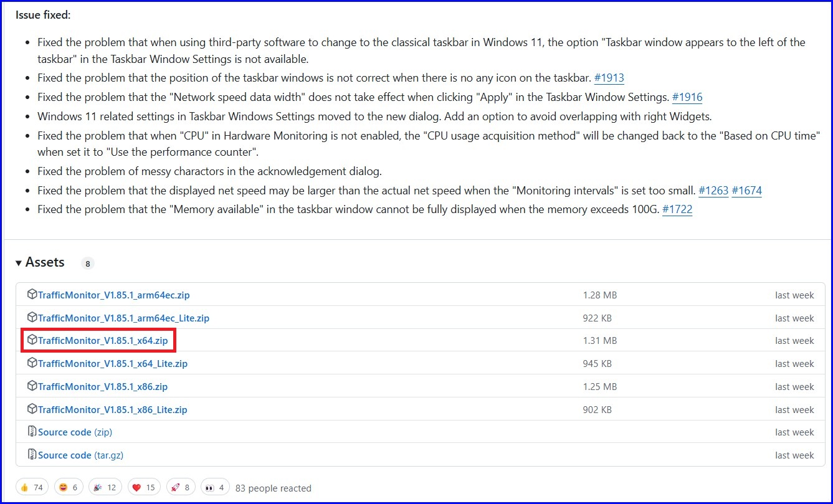
Task: Click package icon beside x64.zip
Action: click(x=32, y=340)
